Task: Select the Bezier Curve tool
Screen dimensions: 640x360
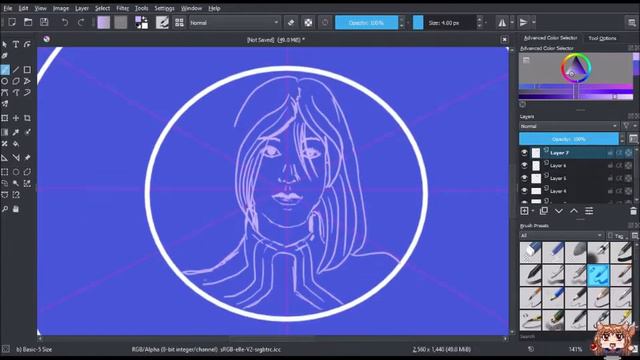Action: tap(4, 93)
